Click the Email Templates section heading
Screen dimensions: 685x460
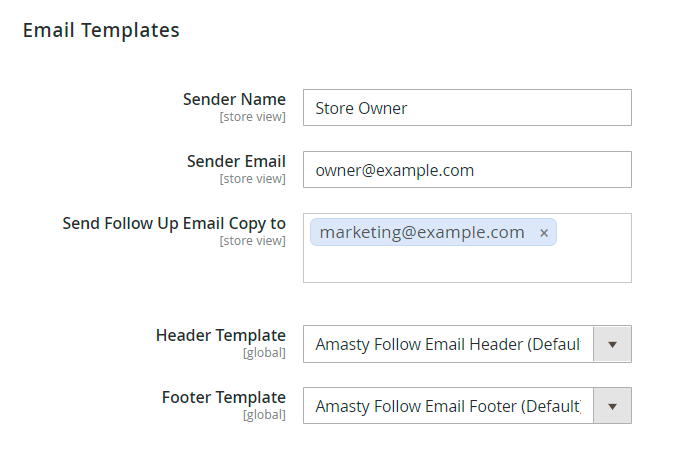(101, 31)
